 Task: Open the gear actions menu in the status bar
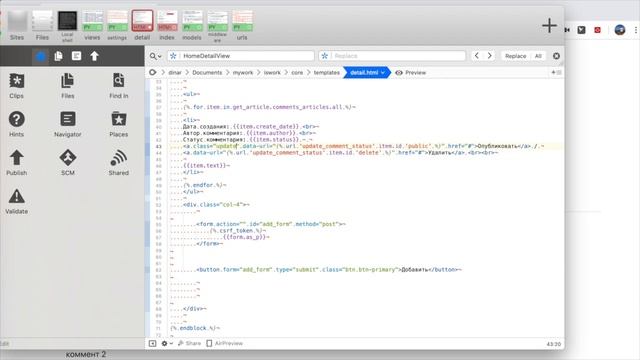click(x=167, y=344)
